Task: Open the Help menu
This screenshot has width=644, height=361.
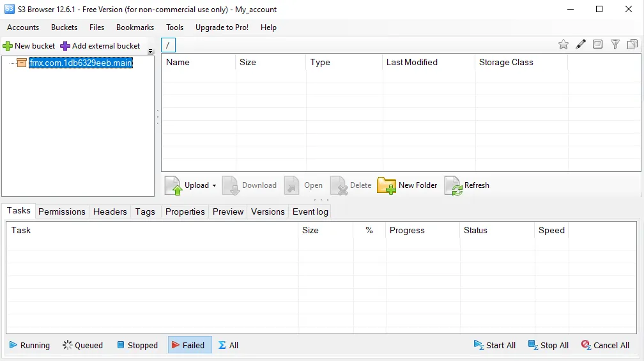Action: click(x=268, y=27)
